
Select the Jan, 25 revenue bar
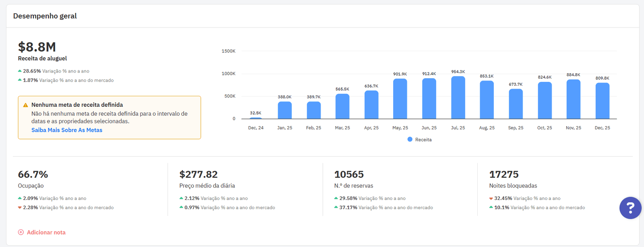coord(285,110)
